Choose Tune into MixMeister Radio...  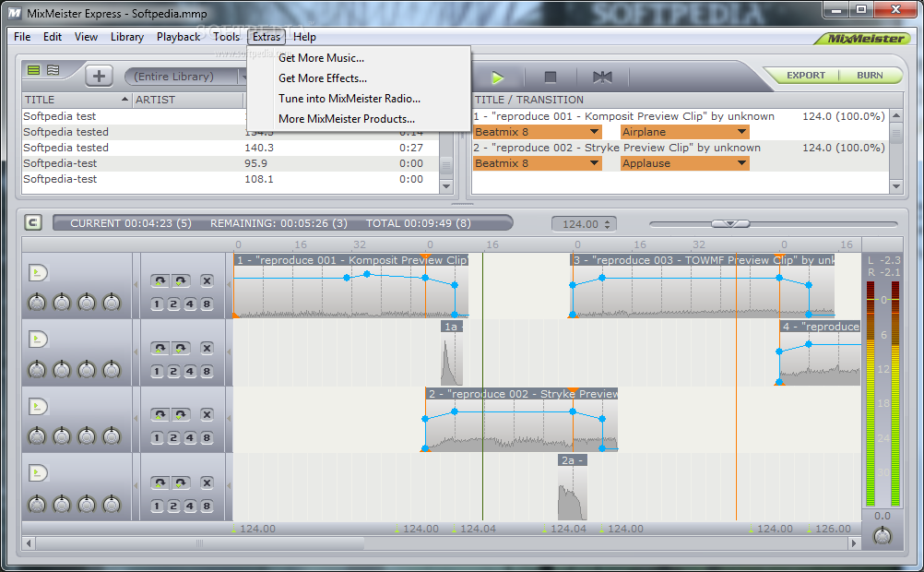pos(360,99)
